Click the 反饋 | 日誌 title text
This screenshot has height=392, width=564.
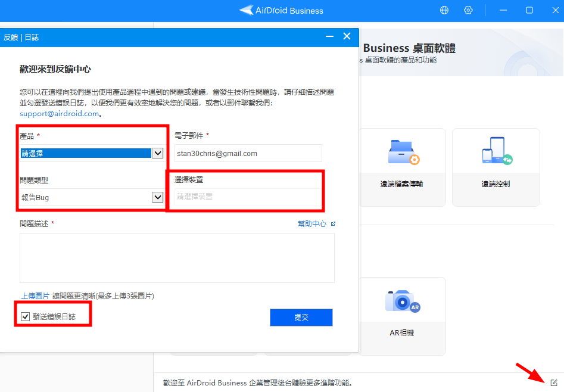21,38
